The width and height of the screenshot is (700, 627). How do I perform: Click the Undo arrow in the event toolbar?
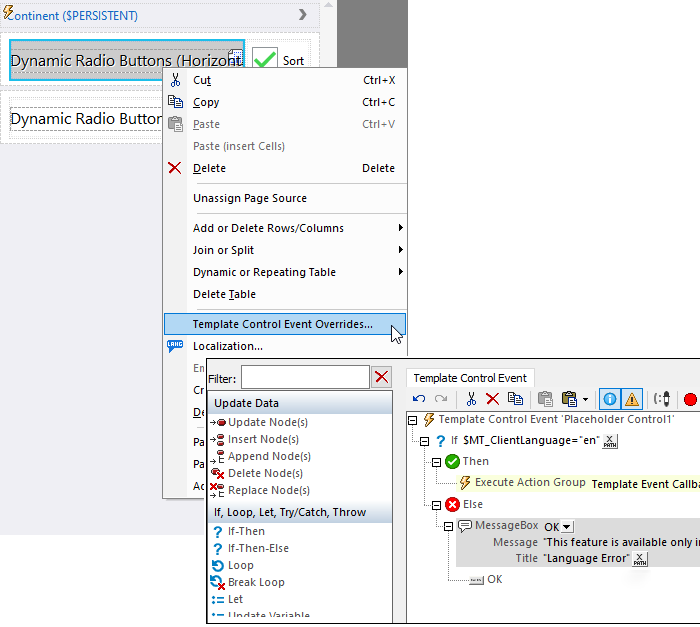click(419, 399)
